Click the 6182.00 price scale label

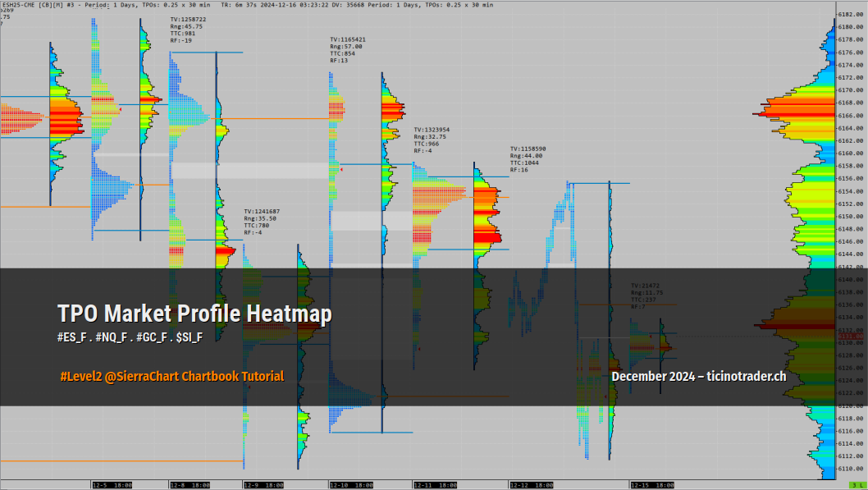(851, 15)
